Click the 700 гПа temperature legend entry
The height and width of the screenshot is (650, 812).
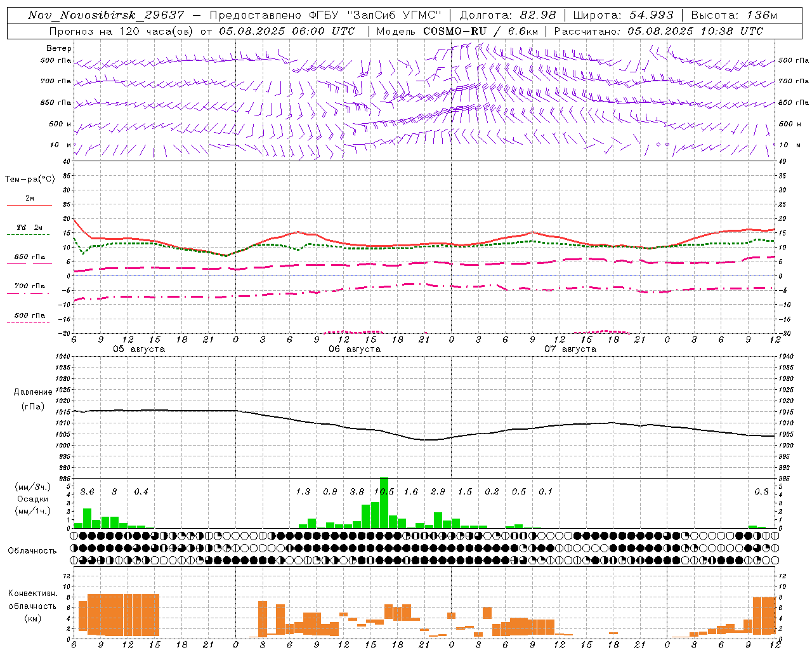point(29,286)
